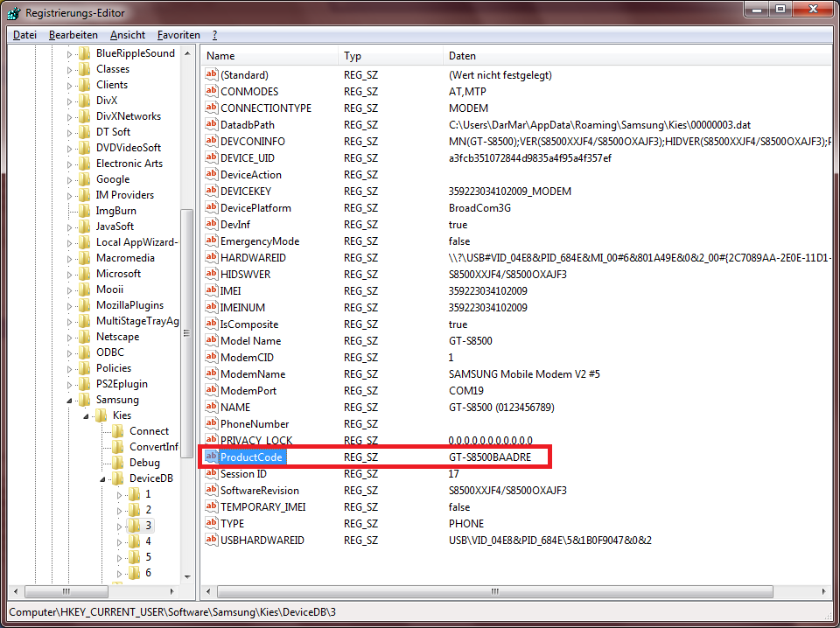Image resolution: width=840 pixels, height=628 pixels.
Task: Click the folder icon for DivX key
Action: [x=84, y=101]
